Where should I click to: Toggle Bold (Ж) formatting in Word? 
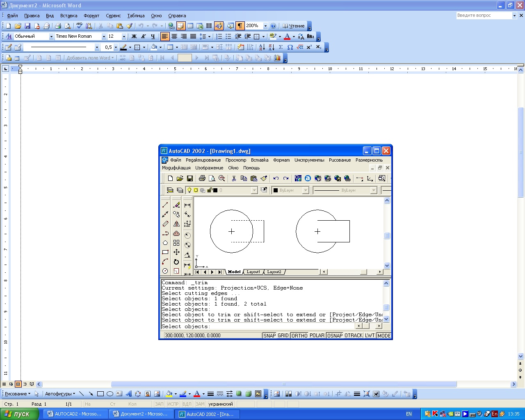pos(134,37)
